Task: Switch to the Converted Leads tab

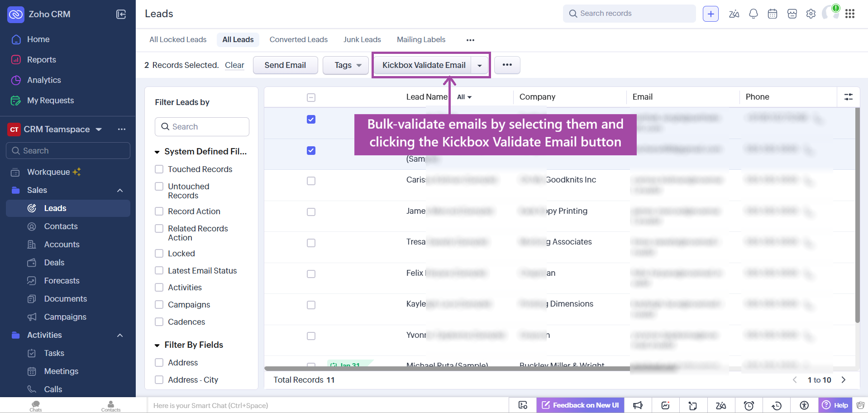Action: coord(298,40)
